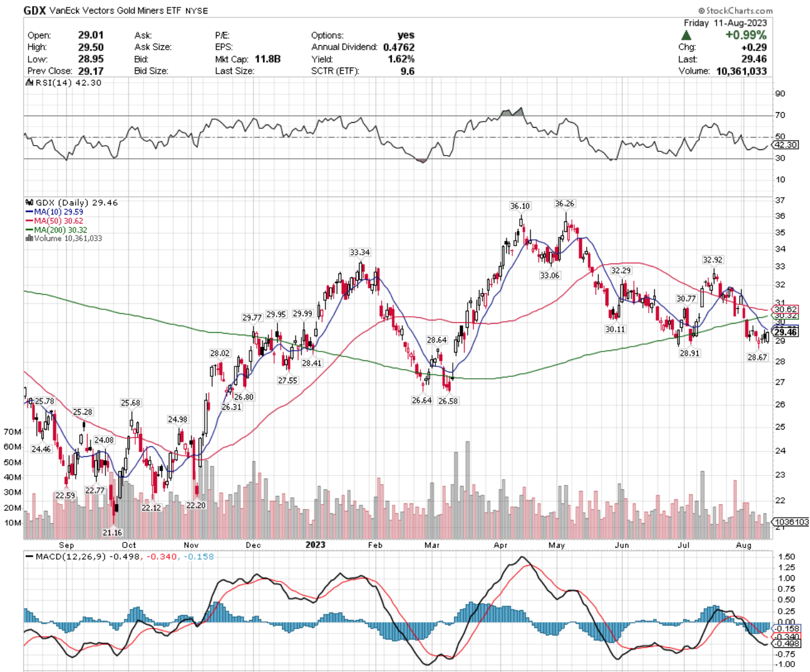Click the 33.06 price label
The width and height of the screenshot is (810, 672).
tap(550, 276)
